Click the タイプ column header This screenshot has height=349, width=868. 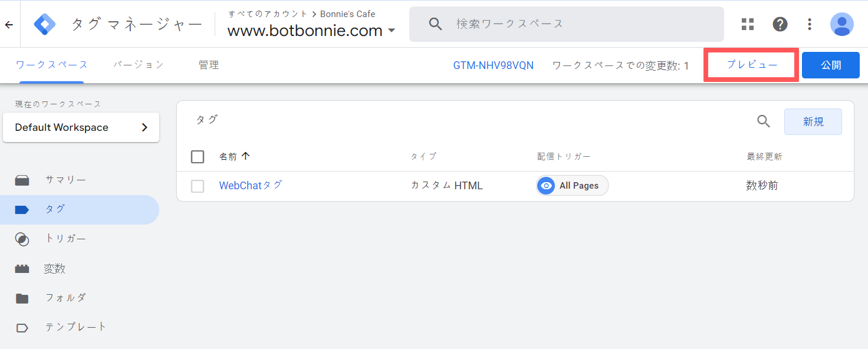(x=423, y=156)
